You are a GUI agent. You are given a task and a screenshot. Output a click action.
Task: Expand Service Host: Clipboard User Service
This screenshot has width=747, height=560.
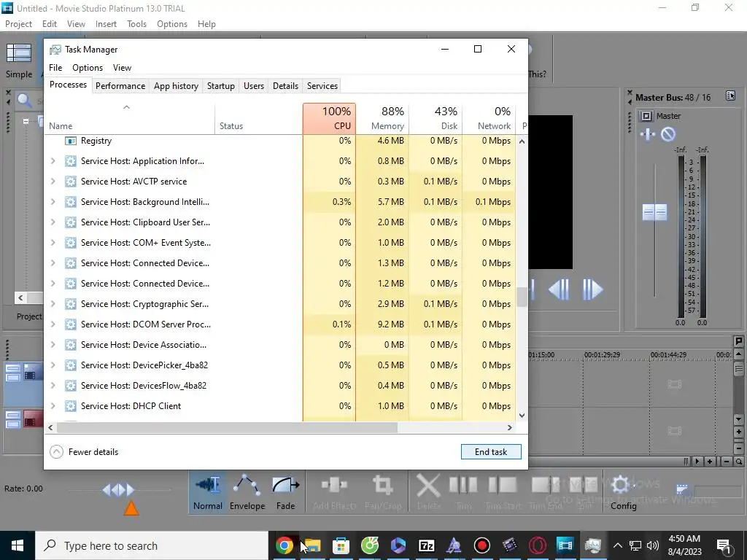point(53,222)
